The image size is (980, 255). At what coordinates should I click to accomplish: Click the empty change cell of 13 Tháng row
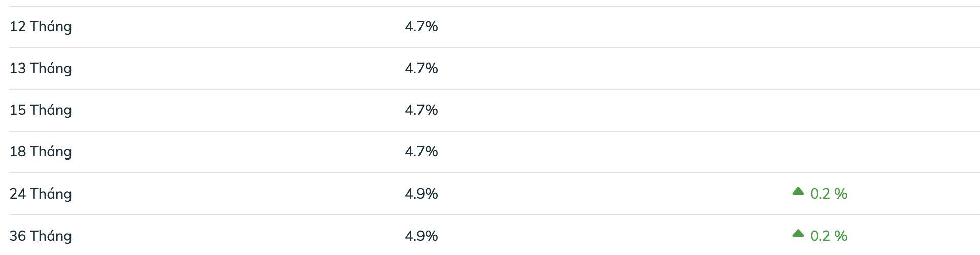pyautogui.click(x=820, y=69)
